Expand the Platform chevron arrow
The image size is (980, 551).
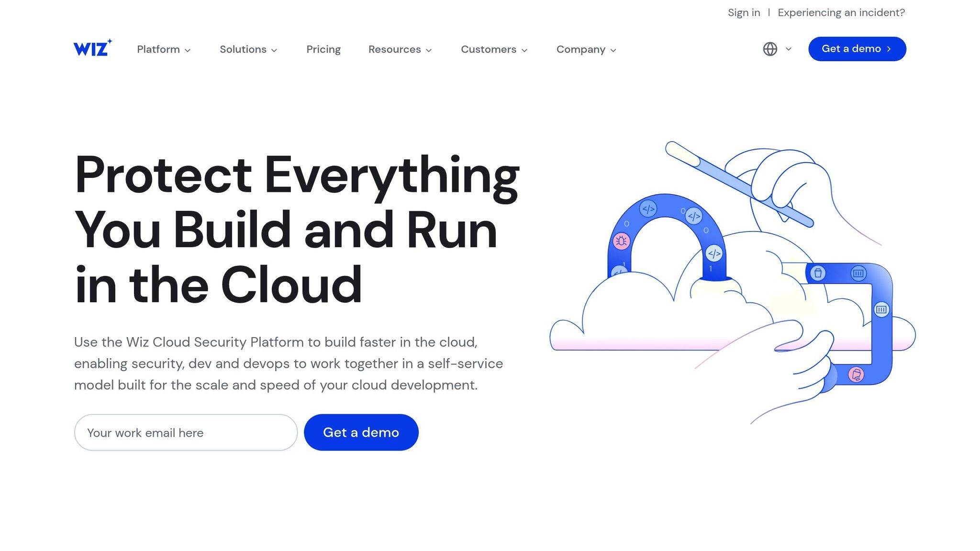coord(188,50)
